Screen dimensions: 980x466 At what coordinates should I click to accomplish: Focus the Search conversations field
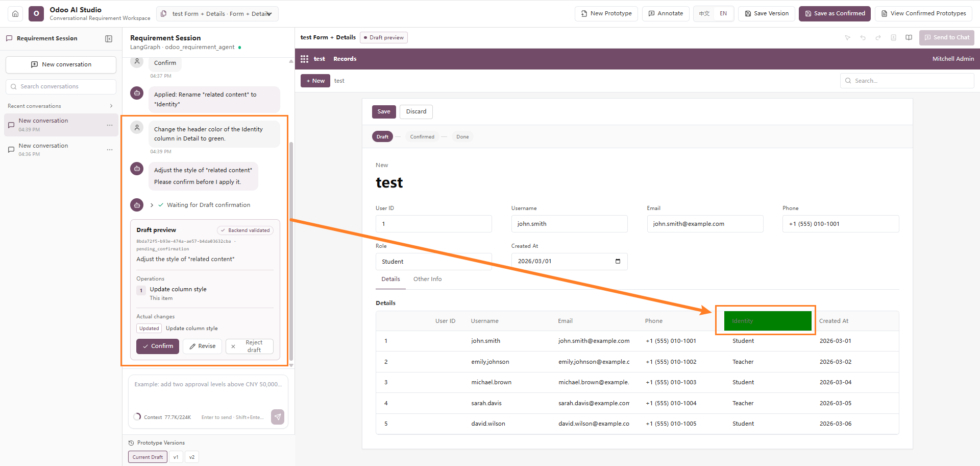61,87
